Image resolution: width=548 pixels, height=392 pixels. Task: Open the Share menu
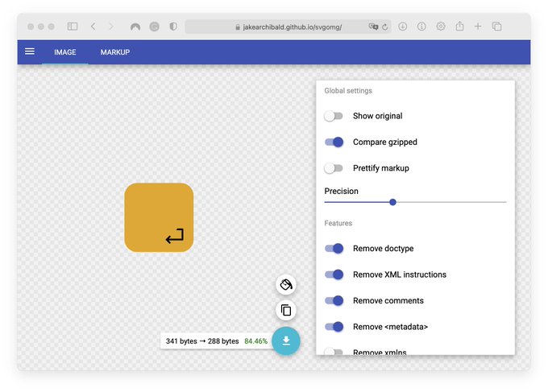coord(459,26)
